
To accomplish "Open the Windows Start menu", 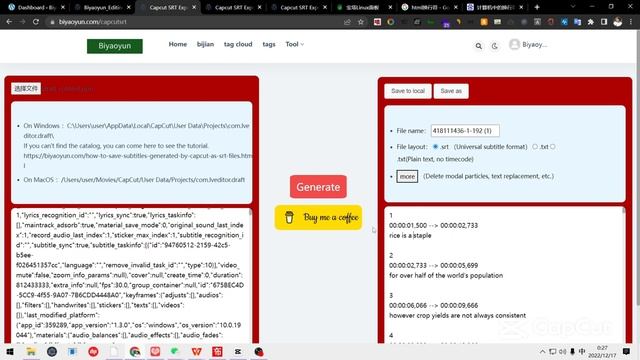I will pos(10,351).
